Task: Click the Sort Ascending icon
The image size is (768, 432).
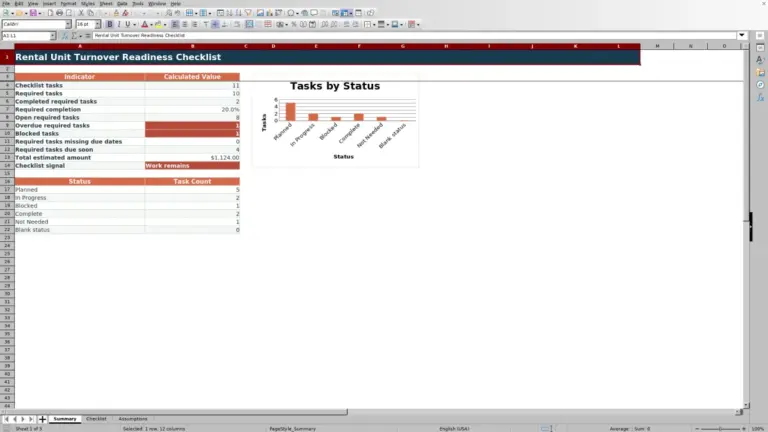Action: pos(229,13)
